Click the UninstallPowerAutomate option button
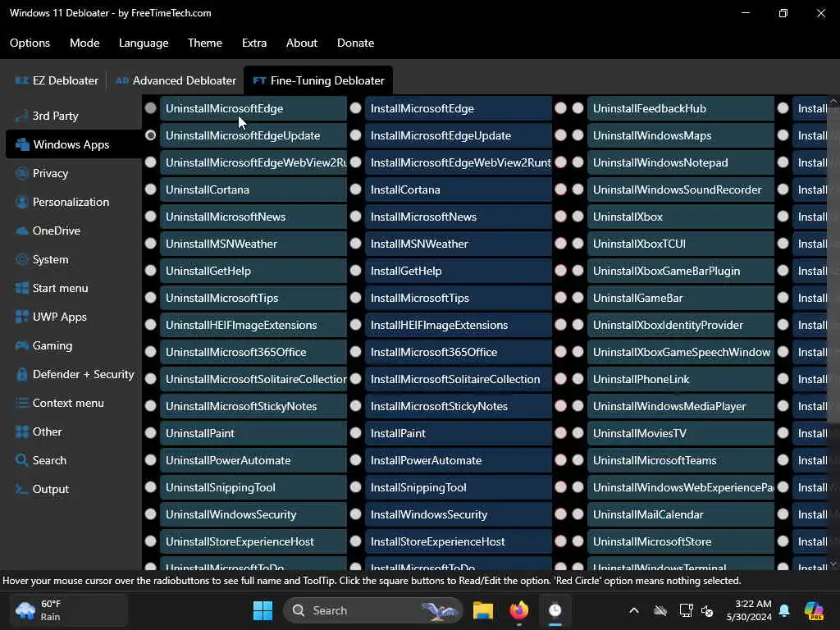This screenshot has width=840, height=630. [253, 460]
